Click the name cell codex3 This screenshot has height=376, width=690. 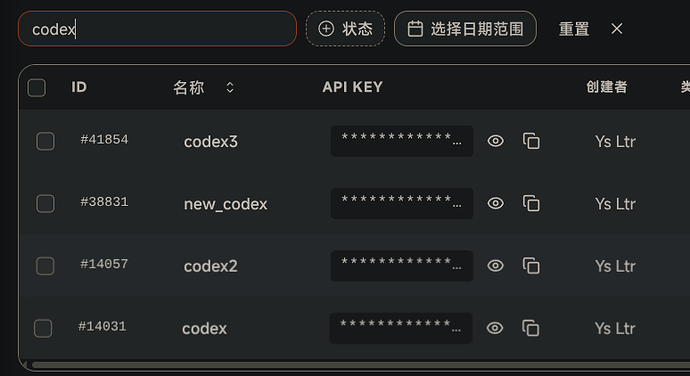click(x=211, y=142)
